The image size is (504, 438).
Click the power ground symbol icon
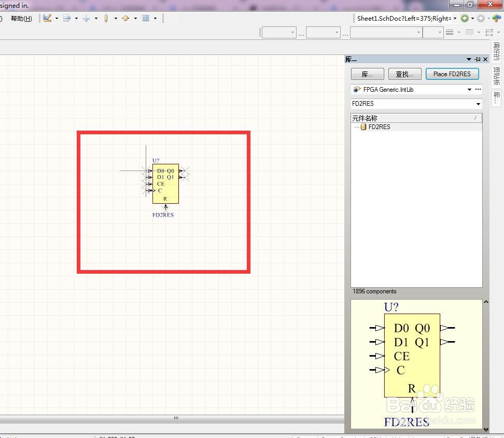pos(86,18)
